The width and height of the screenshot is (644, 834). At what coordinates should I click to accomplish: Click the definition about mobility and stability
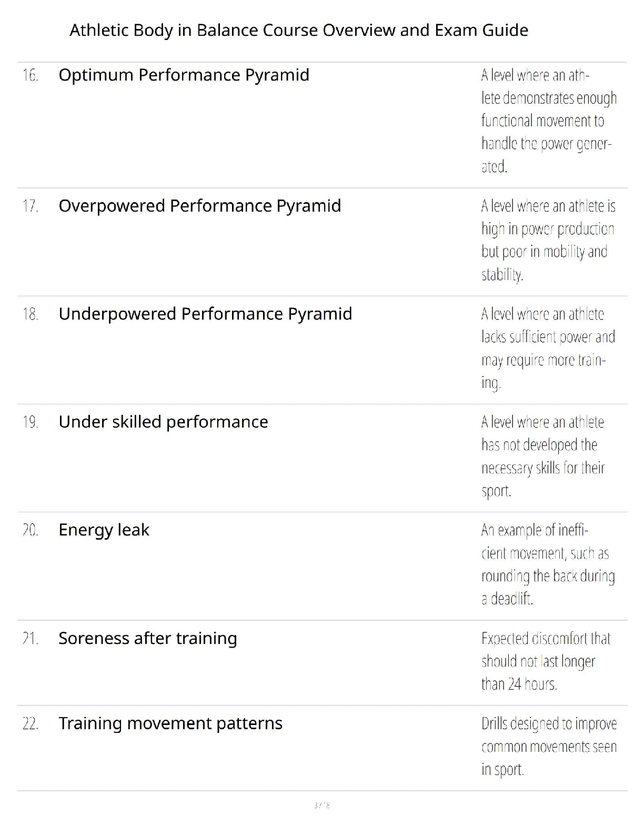[547, 240]
